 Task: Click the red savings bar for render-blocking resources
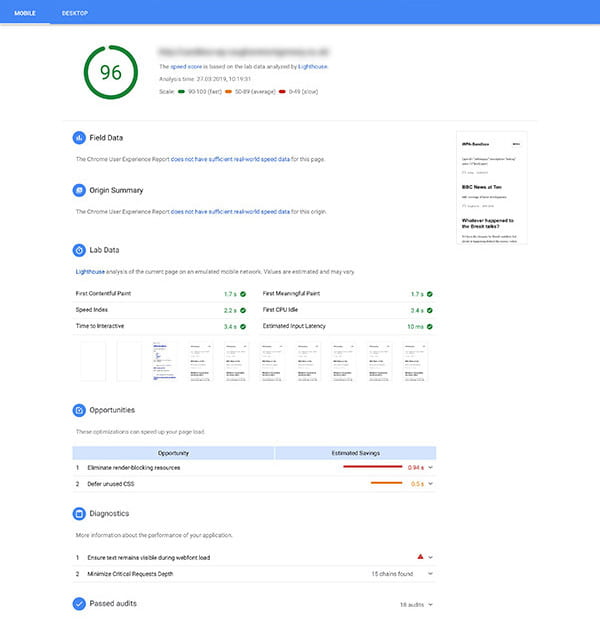pyautogui.click(x=373, y=467)
